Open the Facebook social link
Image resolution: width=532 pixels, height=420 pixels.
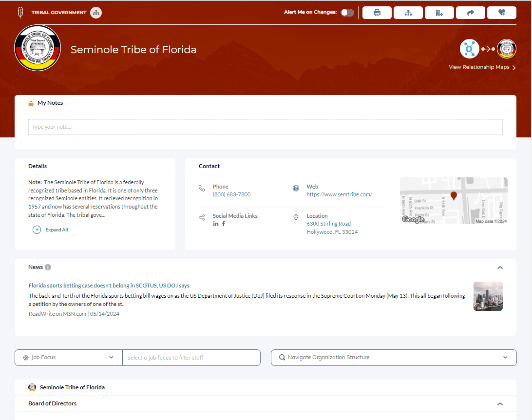[x=224, y=224]
